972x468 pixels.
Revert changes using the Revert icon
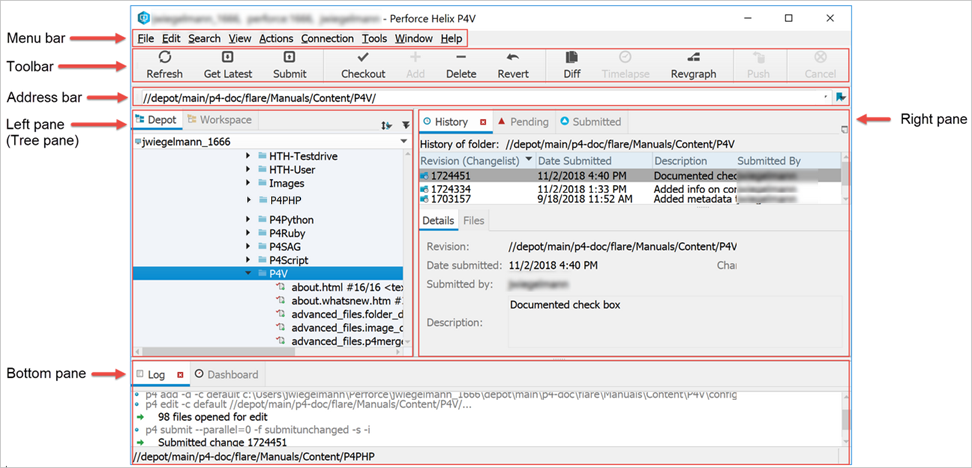coord(513,58)
